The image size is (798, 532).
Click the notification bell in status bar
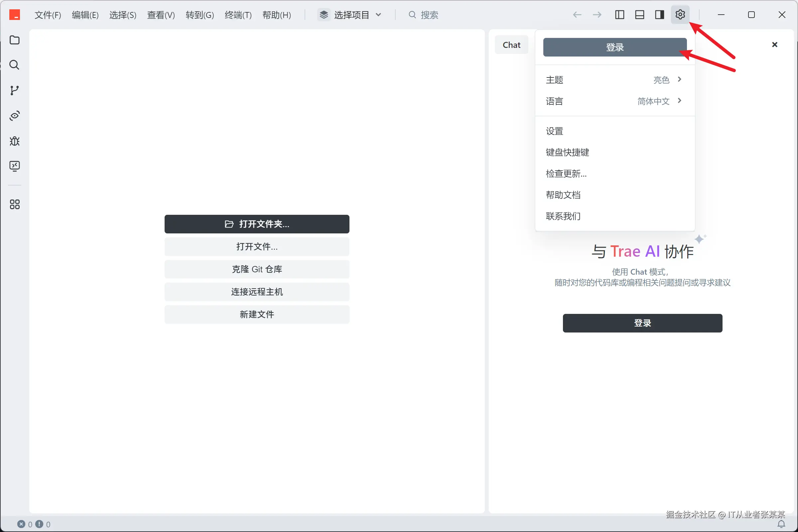tap(781, 524)
